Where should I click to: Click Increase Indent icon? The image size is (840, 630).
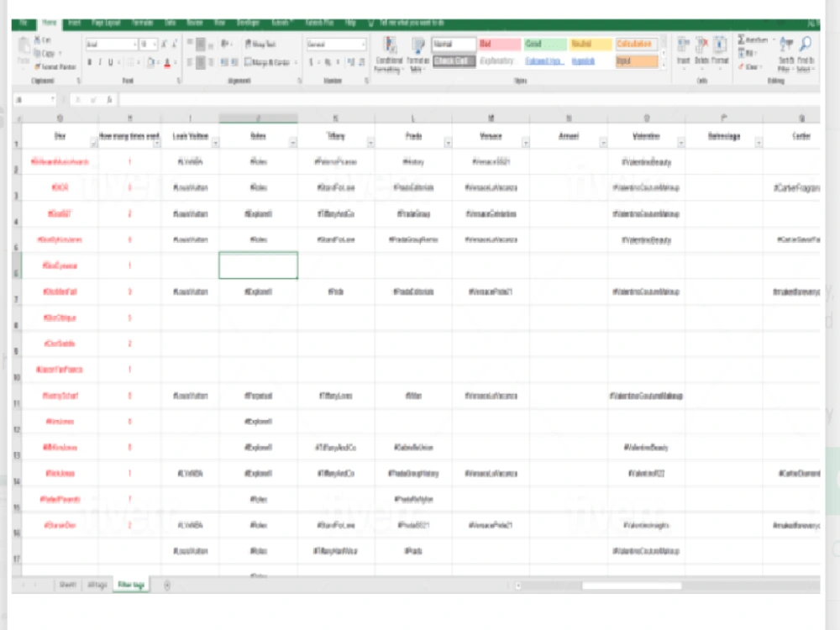click(234, 62)
